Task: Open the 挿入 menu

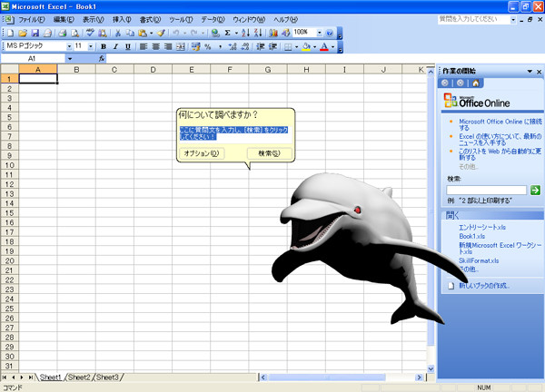Action: [122, 20]
